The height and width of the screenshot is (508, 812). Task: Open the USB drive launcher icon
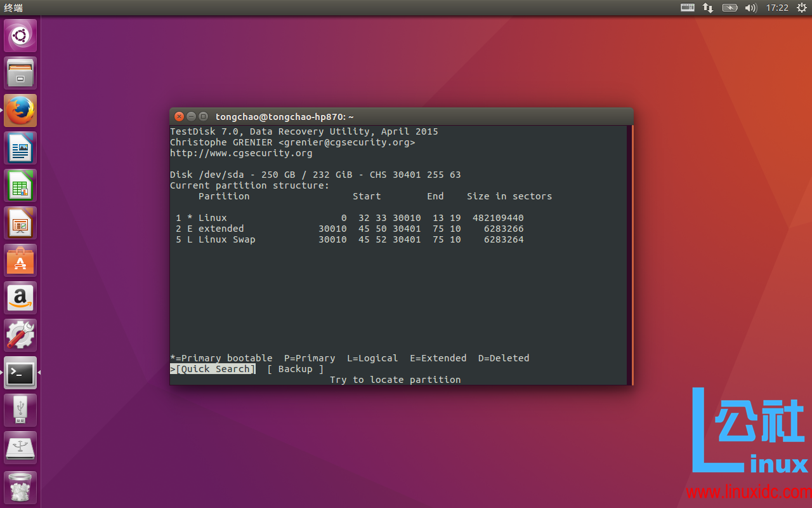pyautogui.click(x=20, y=410)
